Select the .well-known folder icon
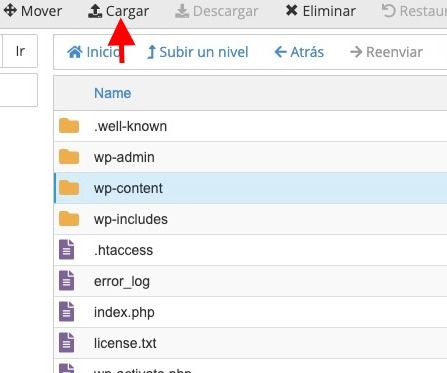Image resolution: width=447 pixels, height=373 pixels. coord(69,126)
